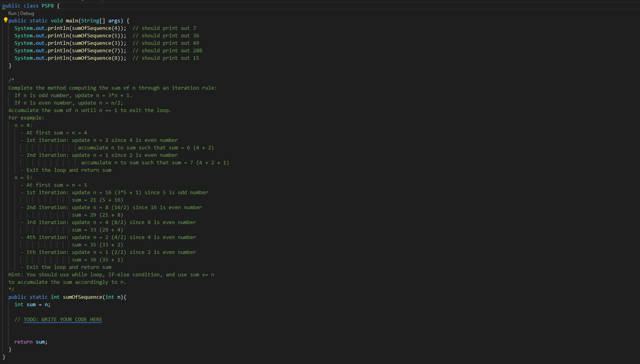Click the For example: comment line
The image size is (640, 364).
[26, 118]
